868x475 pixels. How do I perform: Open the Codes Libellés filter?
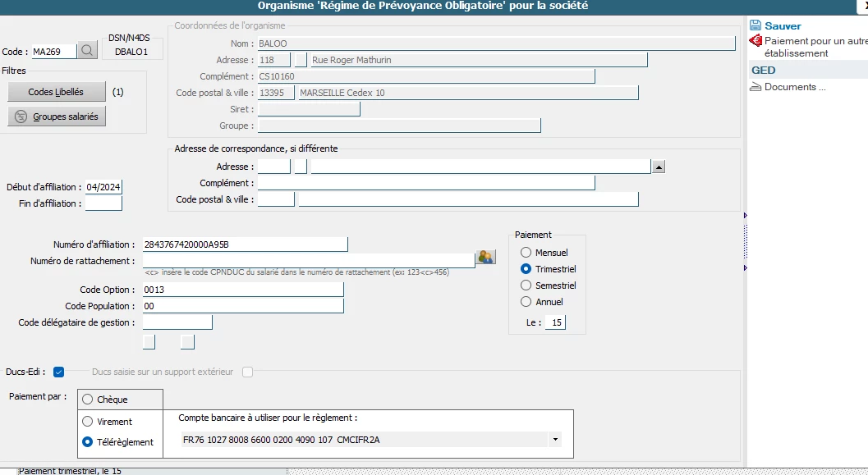[57, 92]
